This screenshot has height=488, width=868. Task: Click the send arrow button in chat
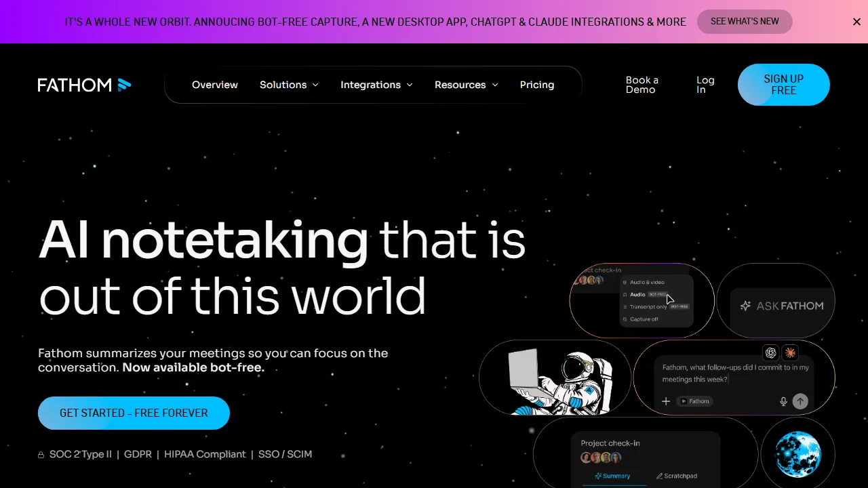click(x=800, y=401)
